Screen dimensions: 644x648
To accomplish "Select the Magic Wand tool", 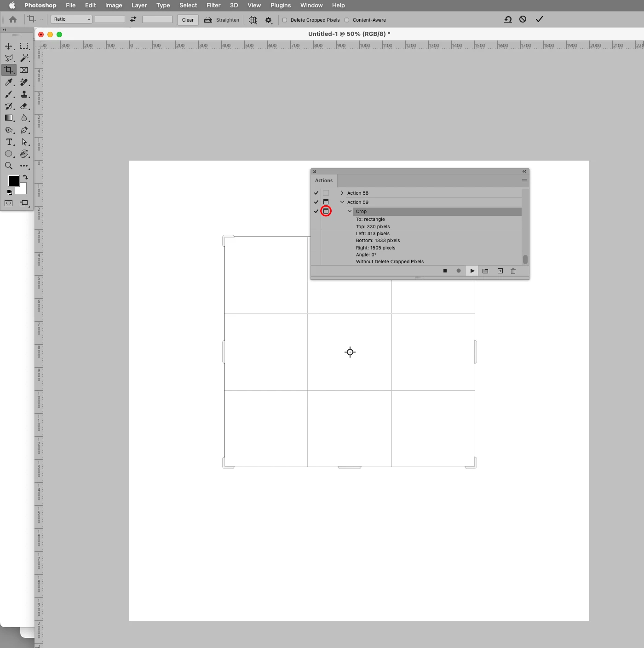I will pyautogui.click(x=24, y=58).
